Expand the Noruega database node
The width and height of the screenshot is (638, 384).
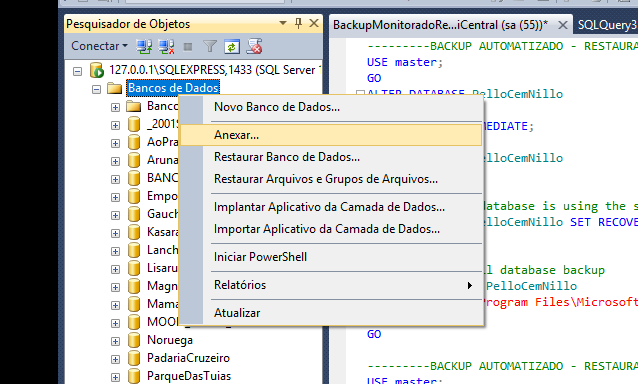[116, 341]
